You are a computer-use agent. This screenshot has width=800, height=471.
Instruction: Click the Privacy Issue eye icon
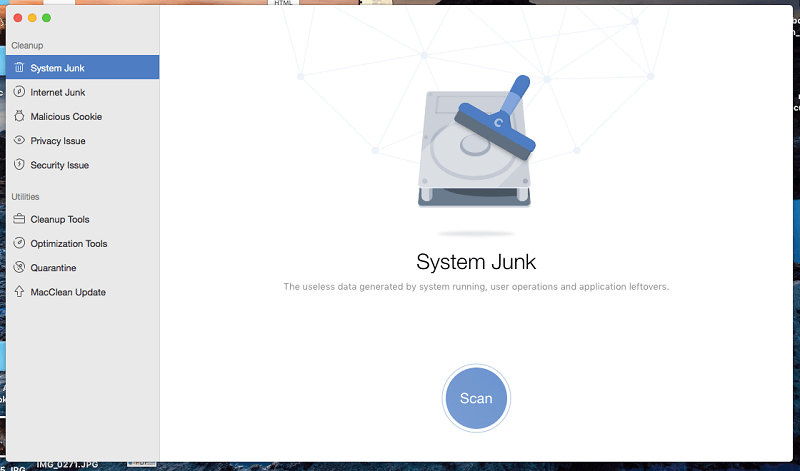point(19,140)
